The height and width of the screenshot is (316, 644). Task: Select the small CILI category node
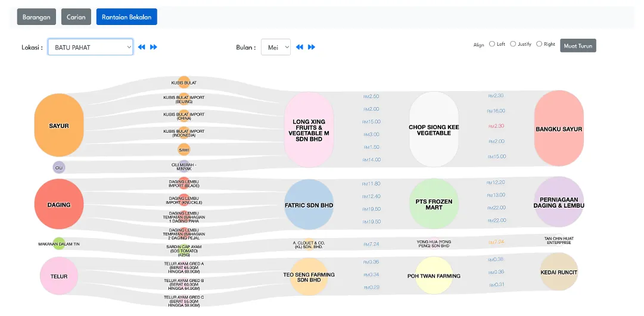[x=59, y=167]
